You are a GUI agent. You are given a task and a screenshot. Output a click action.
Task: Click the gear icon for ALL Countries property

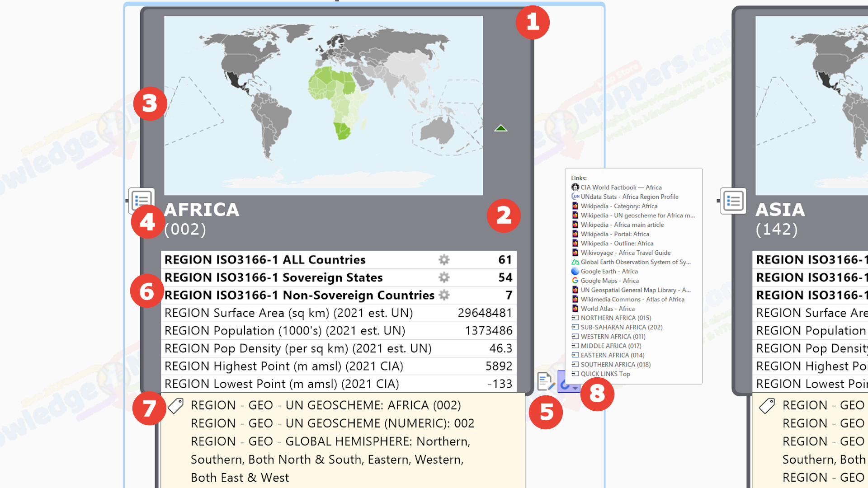coord(444,260)
